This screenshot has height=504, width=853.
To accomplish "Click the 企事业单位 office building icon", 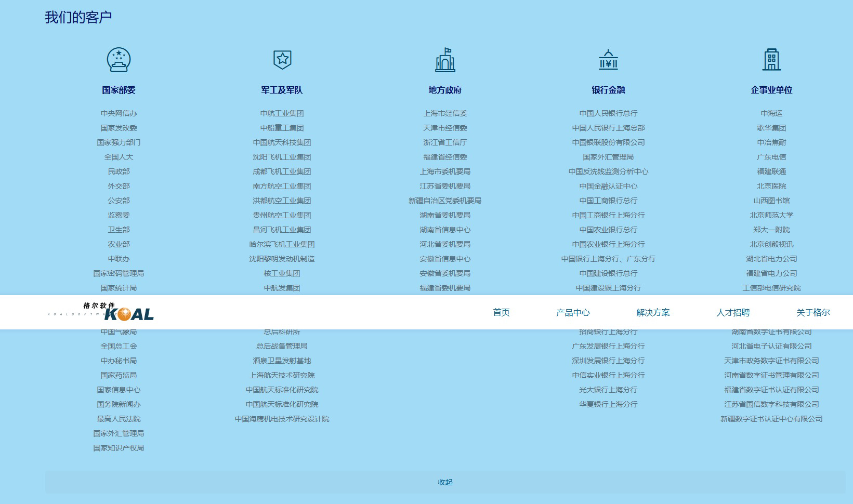I will point(771,59).
